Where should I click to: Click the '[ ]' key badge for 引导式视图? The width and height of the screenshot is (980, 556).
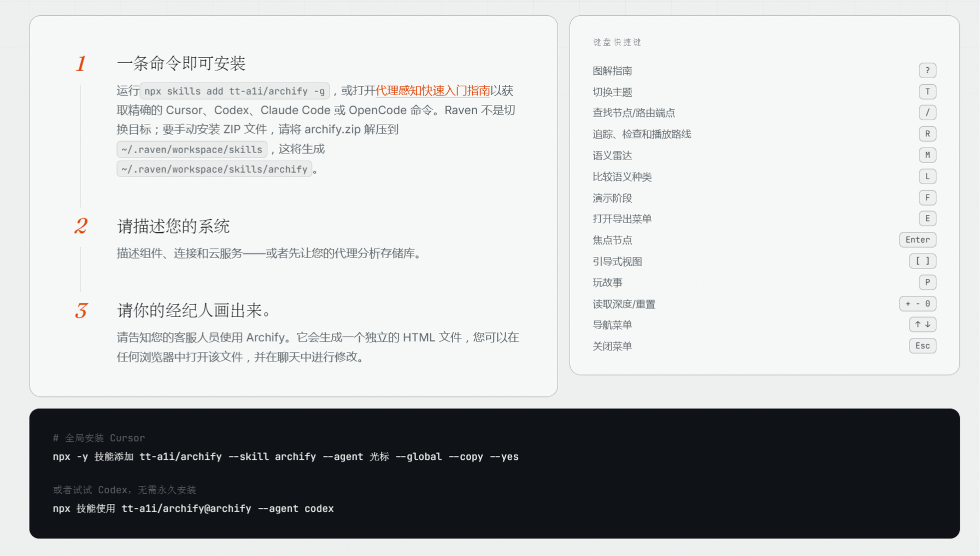(923, 261)
